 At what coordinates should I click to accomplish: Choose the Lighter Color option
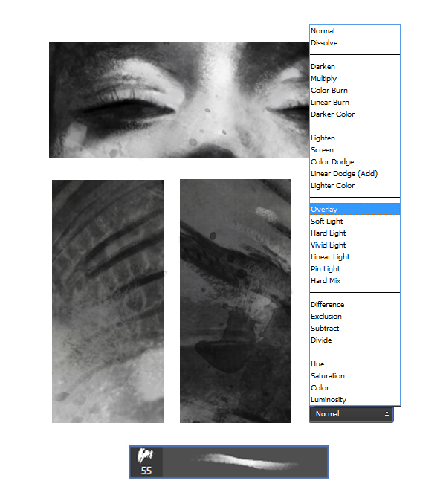coord(355,186)
